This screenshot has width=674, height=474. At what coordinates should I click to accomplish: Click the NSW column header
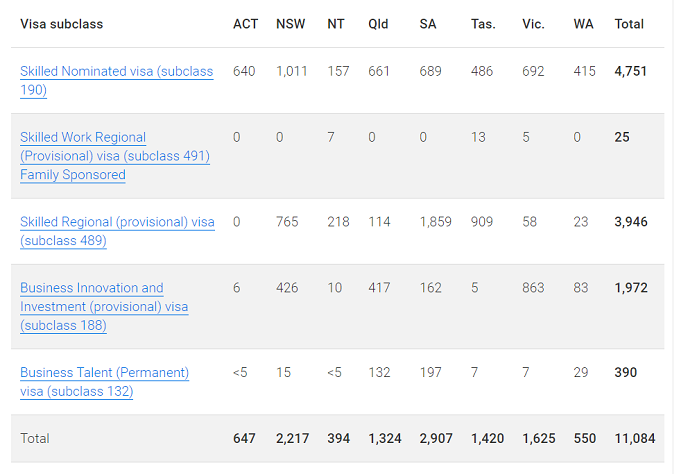291,24
